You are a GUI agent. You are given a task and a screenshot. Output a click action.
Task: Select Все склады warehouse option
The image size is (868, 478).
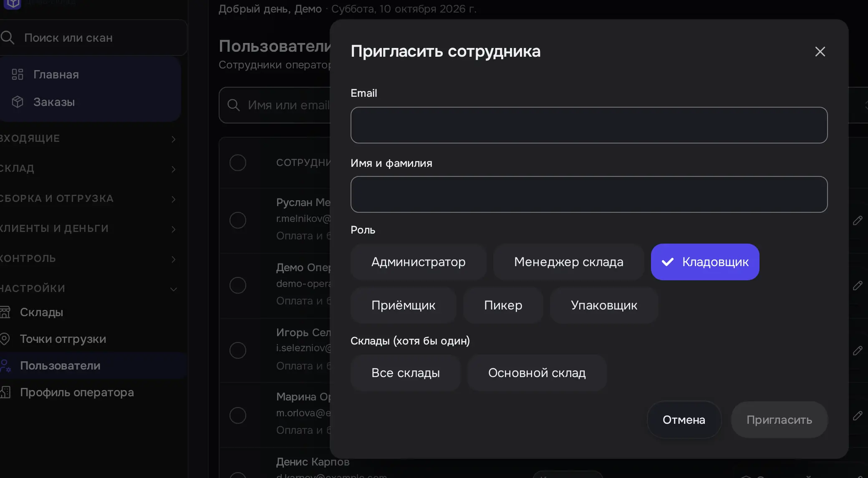coord(405,373)
